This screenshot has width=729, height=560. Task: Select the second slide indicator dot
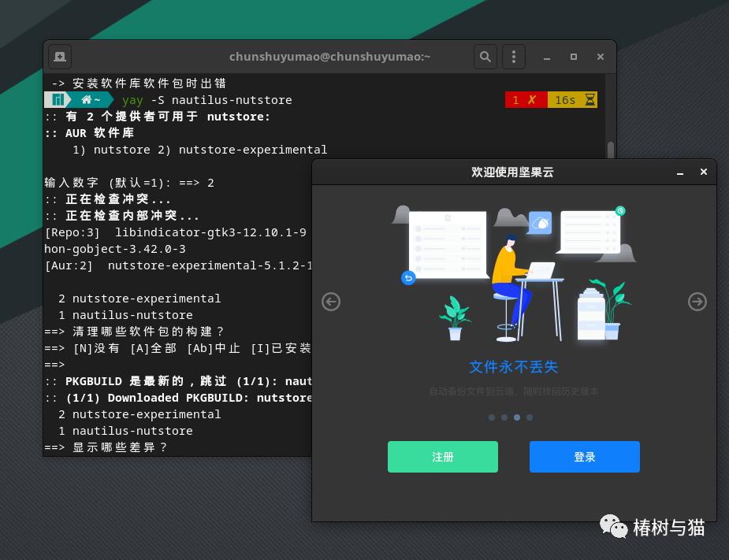pyautogui.click(x=504, y=417)
